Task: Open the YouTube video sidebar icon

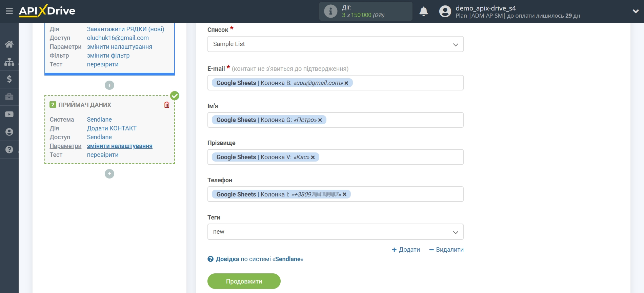Action: coord(9,114)
